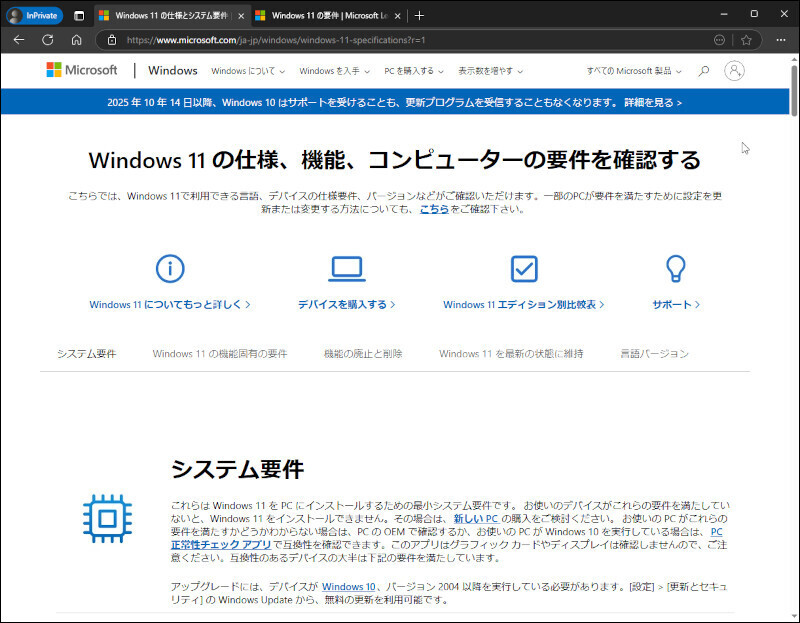Image resolution: width=800 pixels, height=623 pixels.
Task: Click the checkbox edition comparison icon
Action: pyautogui.click(x=524, y=268)
